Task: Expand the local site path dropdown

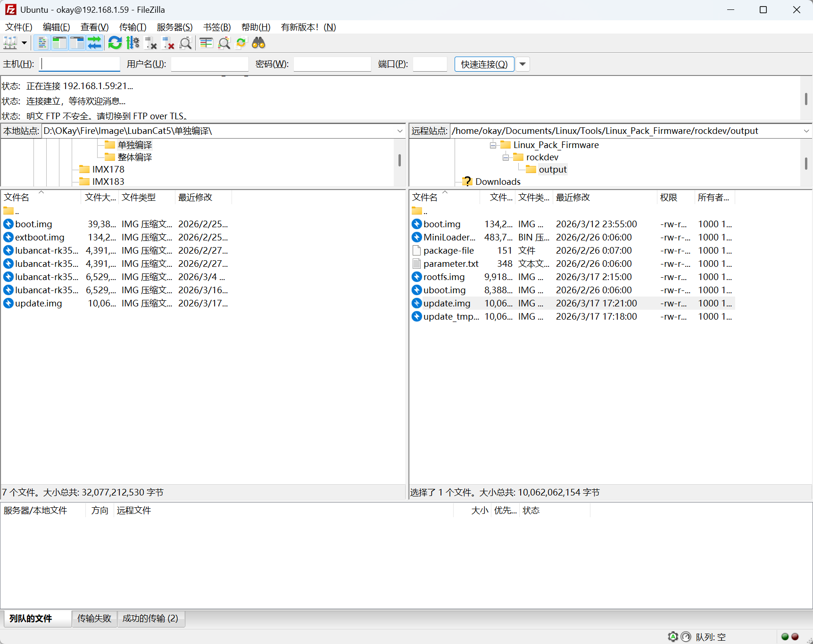Action: tap(400, 131)
